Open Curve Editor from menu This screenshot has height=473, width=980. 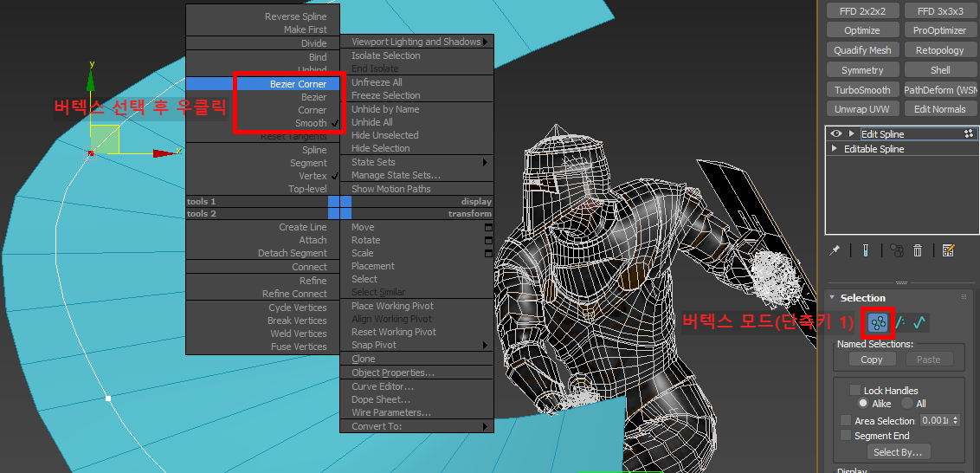[x=417, y=386]
